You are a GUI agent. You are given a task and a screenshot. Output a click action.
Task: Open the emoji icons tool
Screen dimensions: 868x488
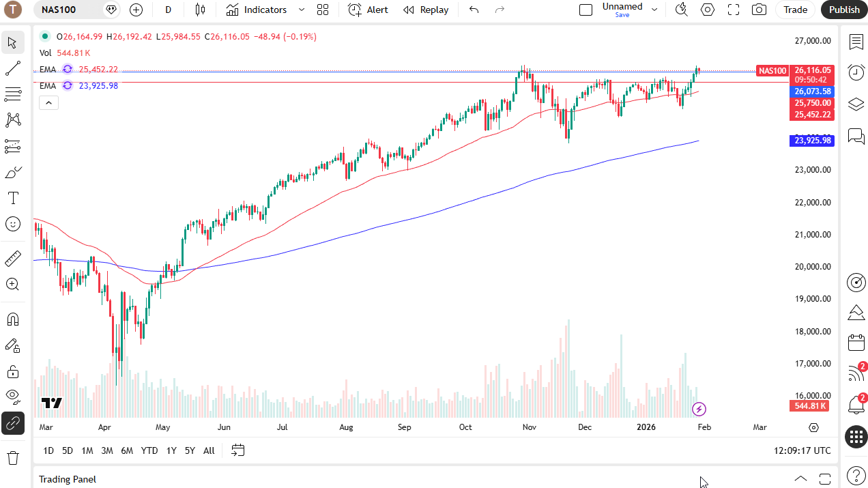(12, 224)
